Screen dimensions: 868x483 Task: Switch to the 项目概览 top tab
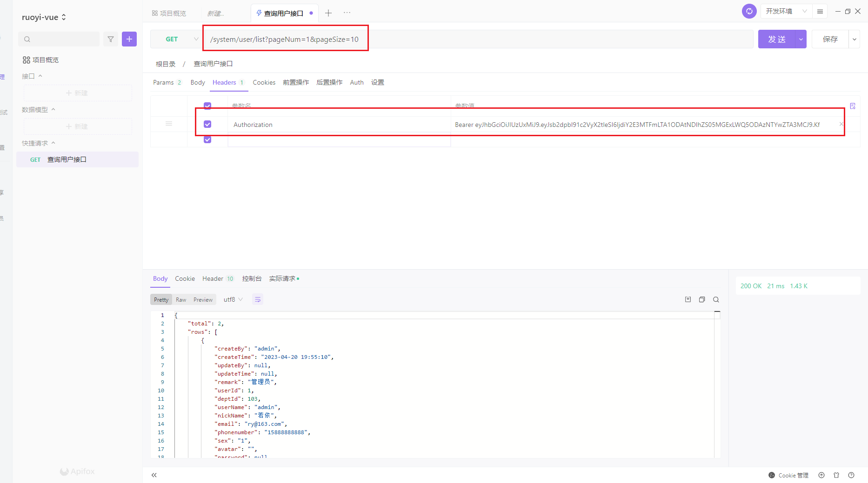pos(169,13)
